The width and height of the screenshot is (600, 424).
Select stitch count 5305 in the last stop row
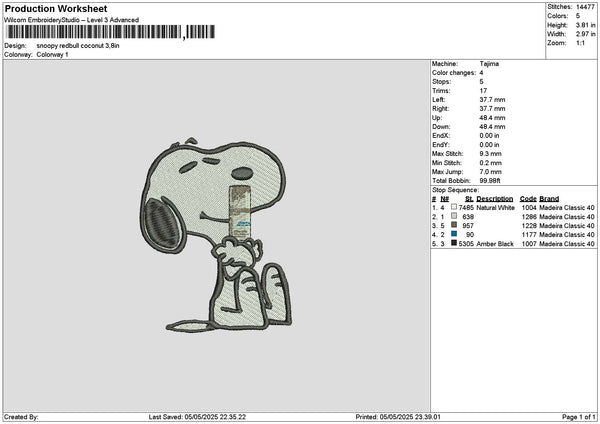pyautogui.click(x=466, y=244)
